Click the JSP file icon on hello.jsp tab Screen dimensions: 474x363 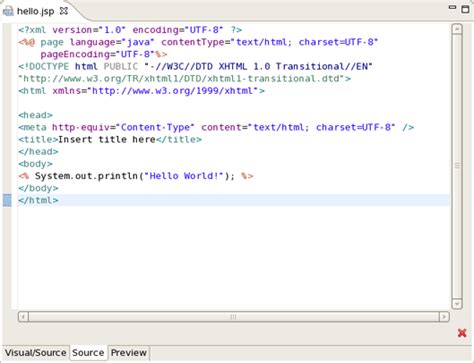tap(8, 11)
